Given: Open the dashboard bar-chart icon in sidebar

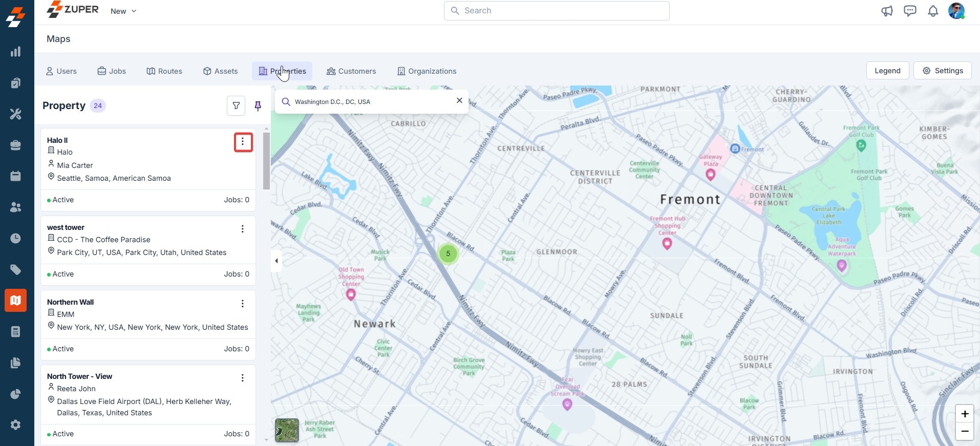Looking at the screenshot, I should 16,52.
